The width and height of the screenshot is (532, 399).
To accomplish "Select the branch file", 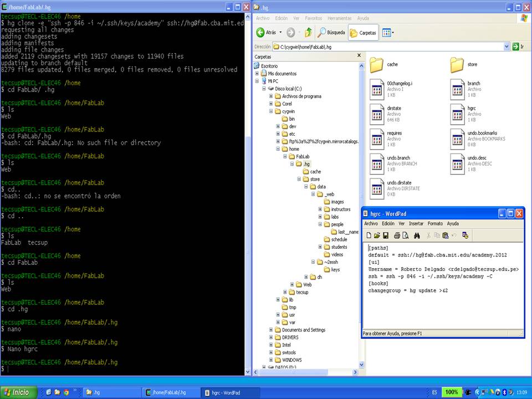I will (465, 89).
